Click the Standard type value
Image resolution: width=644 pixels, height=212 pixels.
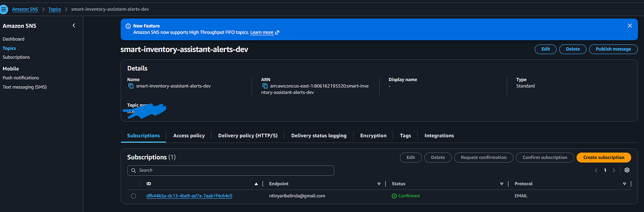pos(525,86)
